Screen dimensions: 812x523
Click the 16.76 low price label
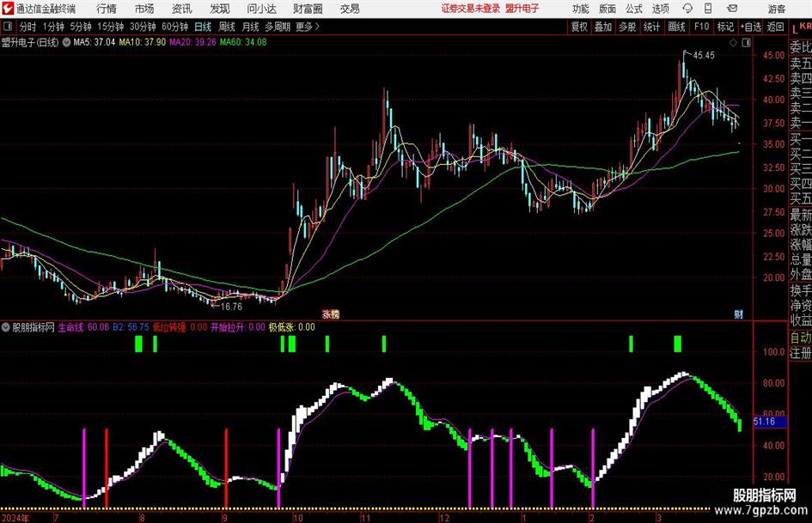click(x=231, y=307)
